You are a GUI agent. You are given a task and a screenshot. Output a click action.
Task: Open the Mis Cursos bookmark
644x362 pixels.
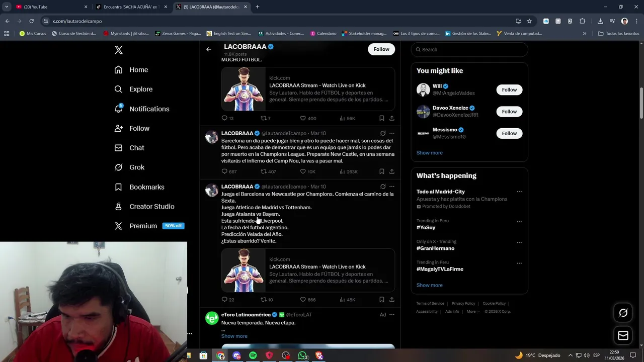click(x=33, y=34)
